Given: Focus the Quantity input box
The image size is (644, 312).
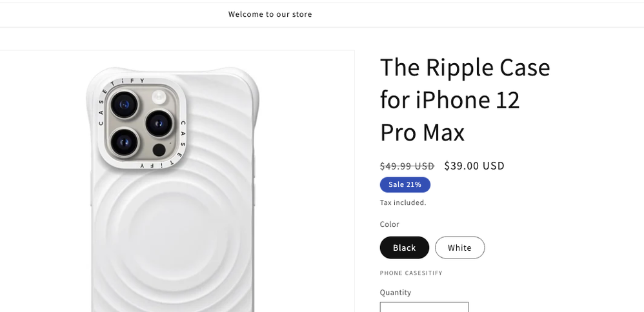Looking at the screenshot, I should [423, 307].
